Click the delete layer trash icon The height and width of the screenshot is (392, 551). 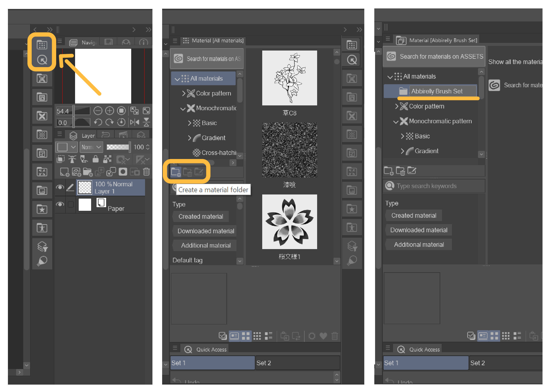(x=146, y=172)
